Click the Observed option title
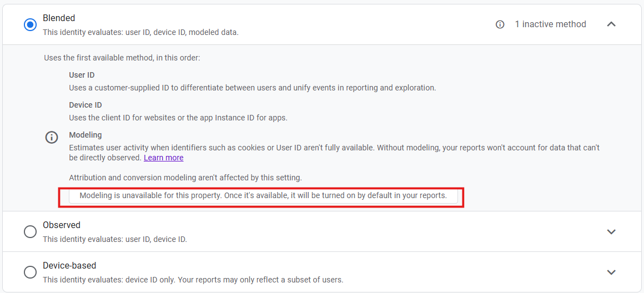644x293 pixels. [62, 225]
